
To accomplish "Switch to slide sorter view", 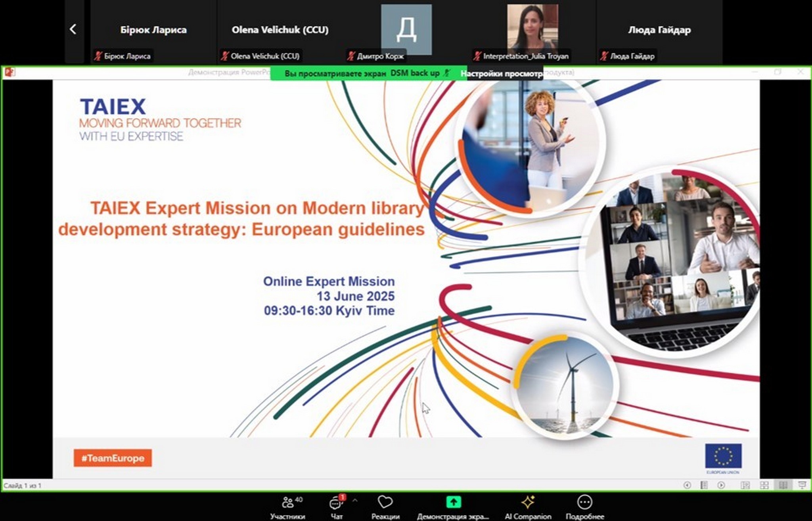I will pyautogui.click(x=764, y=485).
